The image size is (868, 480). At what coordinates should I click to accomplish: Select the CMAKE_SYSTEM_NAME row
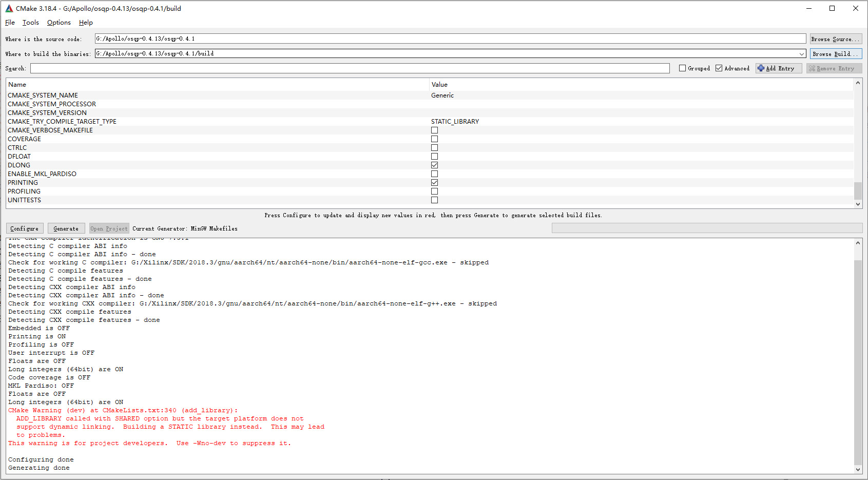tap(430, 95)
